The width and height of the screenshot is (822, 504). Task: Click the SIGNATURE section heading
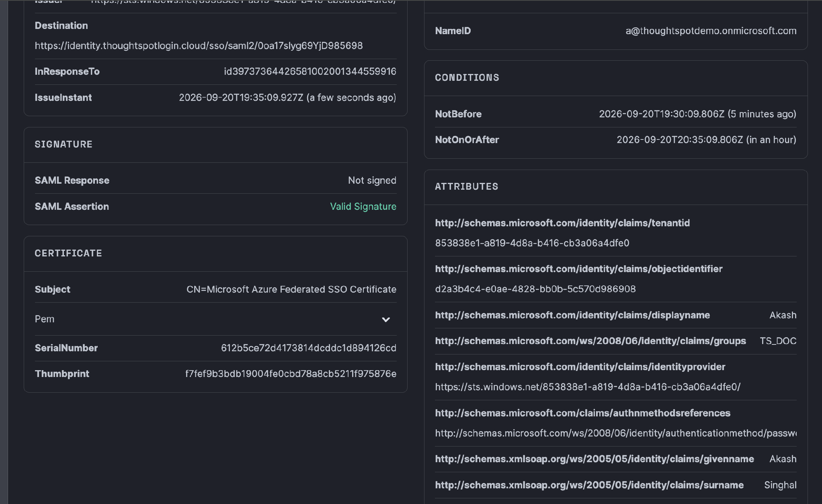point(64,144)
